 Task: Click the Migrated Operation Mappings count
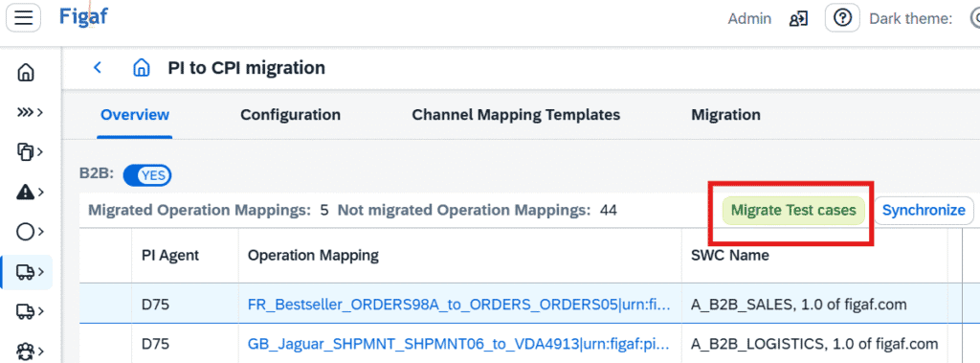point(324,211)
